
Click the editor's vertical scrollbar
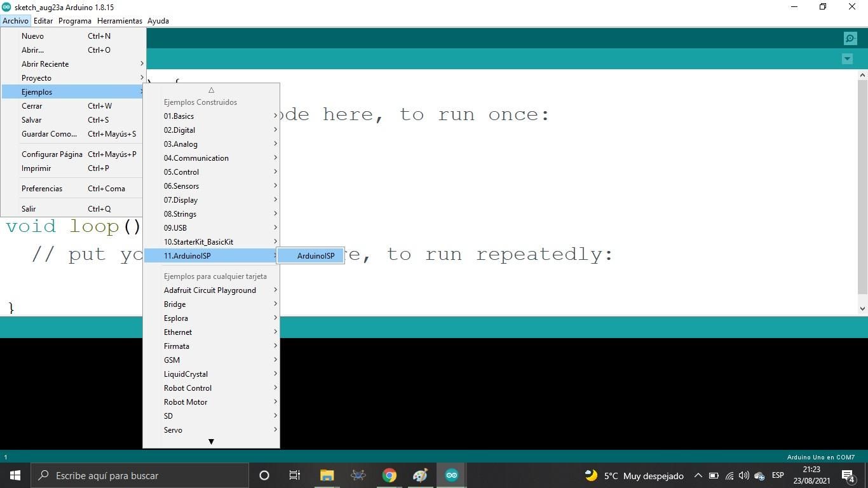[x=863, y=191]
